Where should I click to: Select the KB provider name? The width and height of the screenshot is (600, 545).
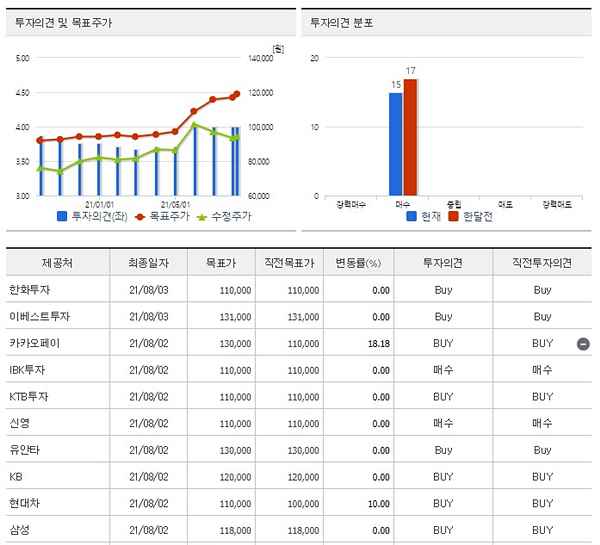[16, 476]
